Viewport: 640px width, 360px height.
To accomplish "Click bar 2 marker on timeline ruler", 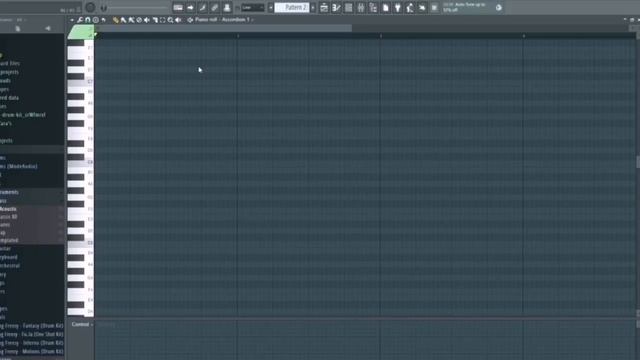I will [238, 36].
